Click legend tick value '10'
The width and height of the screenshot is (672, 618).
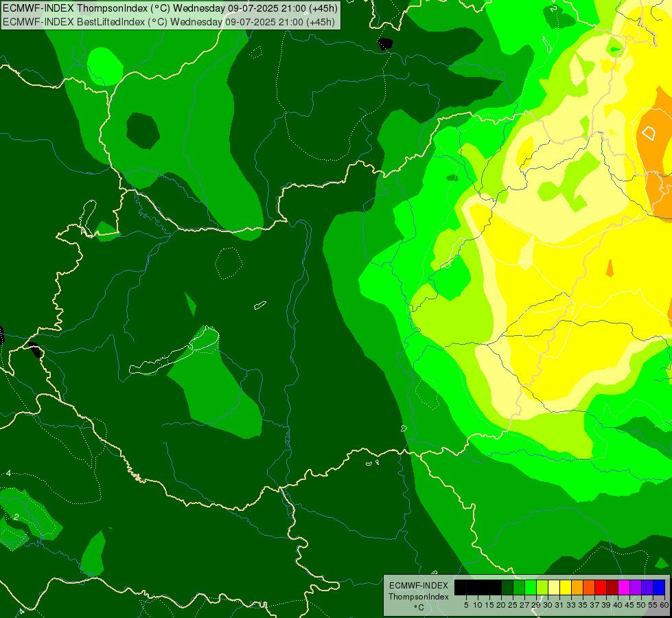pos(478,605)
